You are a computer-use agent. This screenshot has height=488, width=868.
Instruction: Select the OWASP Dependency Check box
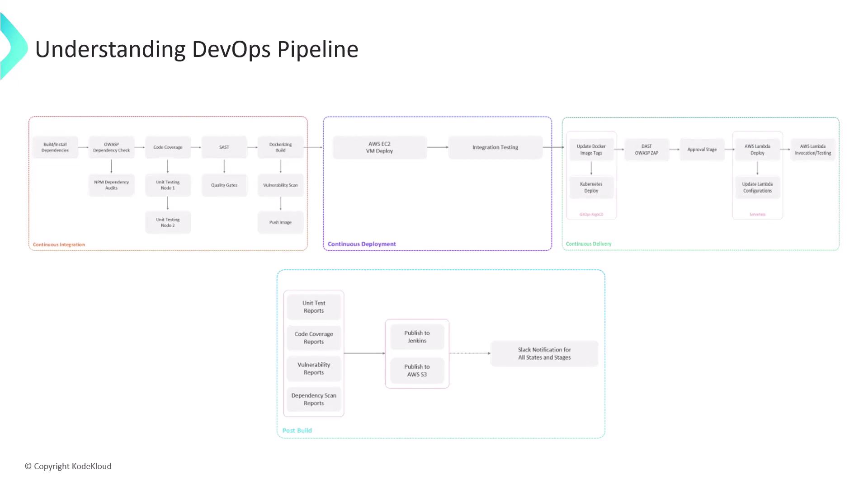(111, 147)
